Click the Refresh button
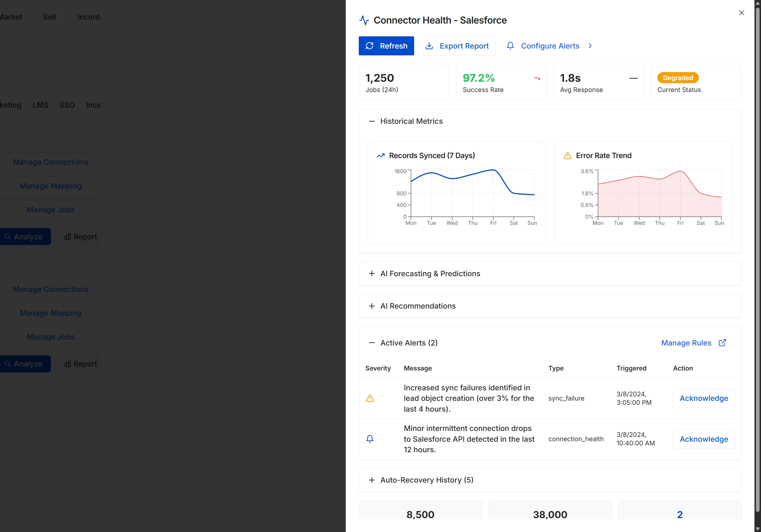 click(x=386, y=46)
